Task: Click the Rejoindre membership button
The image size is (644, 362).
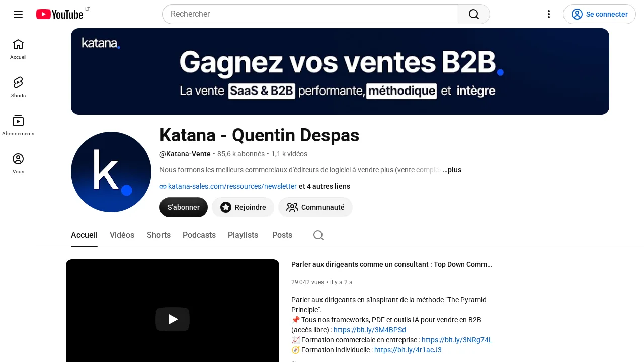Action: [243, 207]
